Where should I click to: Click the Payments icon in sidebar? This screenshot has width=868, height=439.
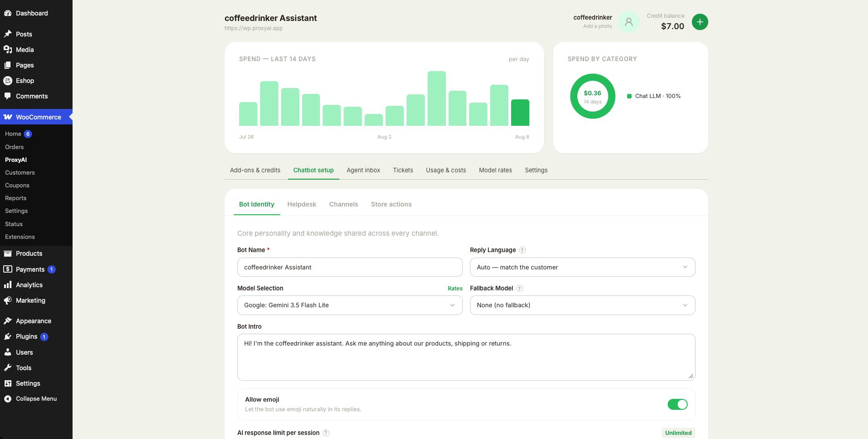(8, 269)
